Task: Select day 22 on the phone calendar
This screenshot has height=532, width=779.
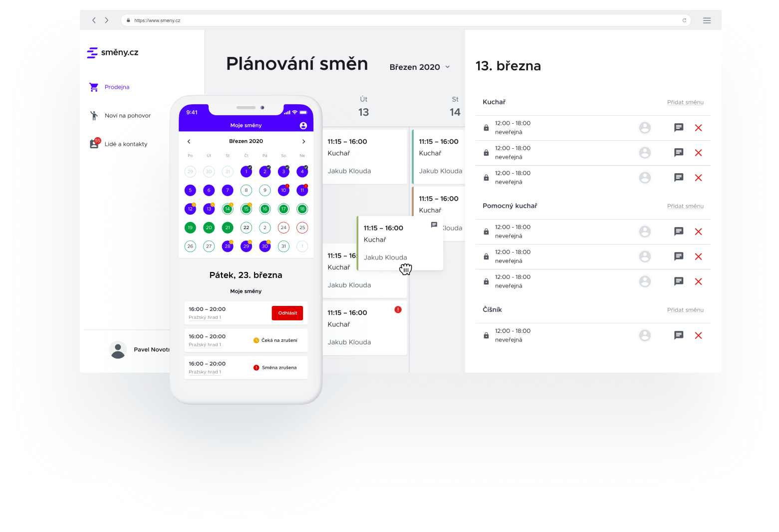Action: point(246,228)
